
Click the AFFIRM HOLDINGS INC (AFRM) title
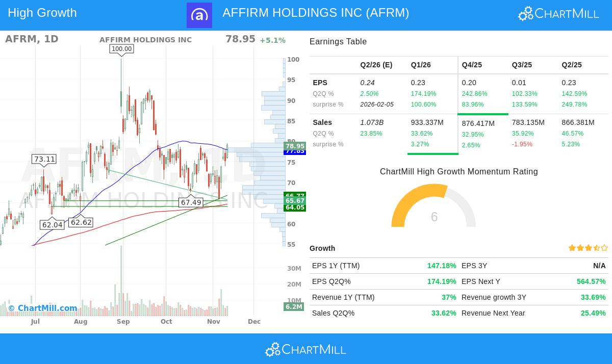pyautogui.click(x=316, y=13)
